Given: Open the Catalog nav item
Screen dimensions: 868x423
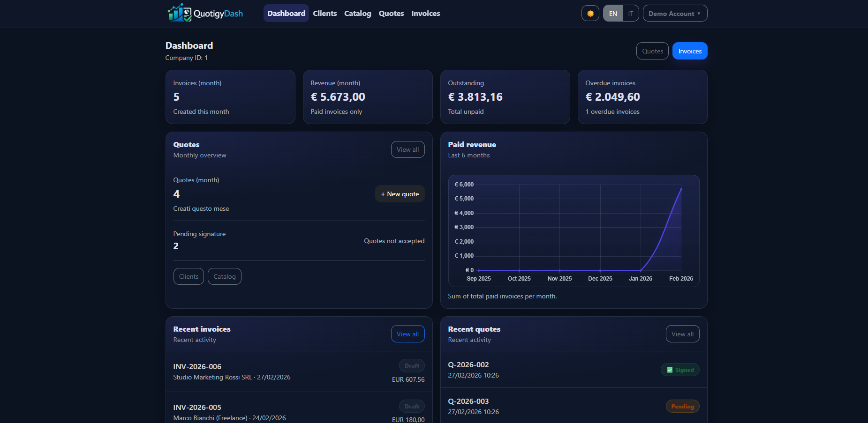Looking at the screenshot, I should pos(358,14).
